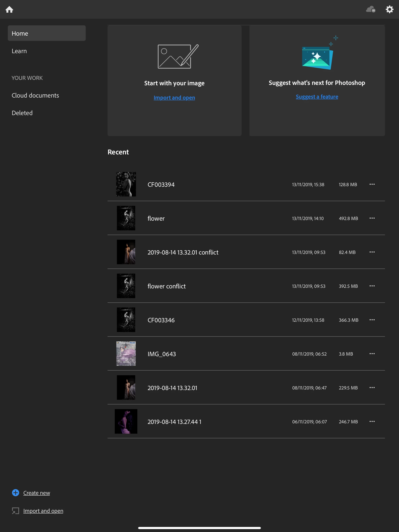Open Cloud documents section
This screenshot has height=532, width=399.
pos(35,95)
